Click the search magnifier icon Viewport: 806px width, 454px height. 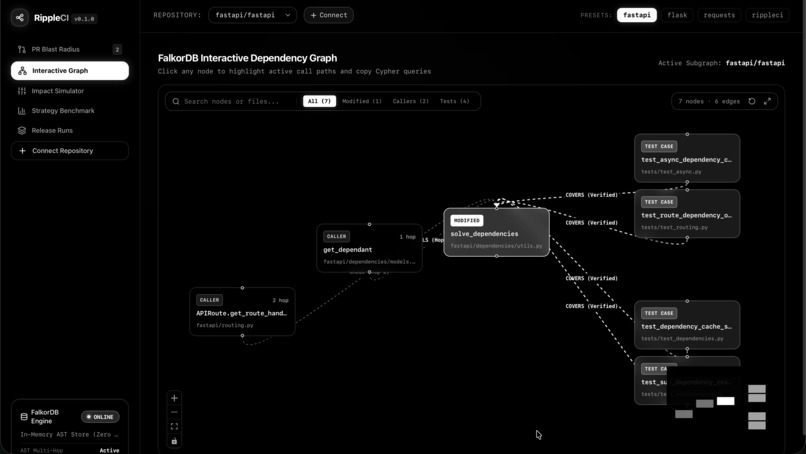coord(176,101)
